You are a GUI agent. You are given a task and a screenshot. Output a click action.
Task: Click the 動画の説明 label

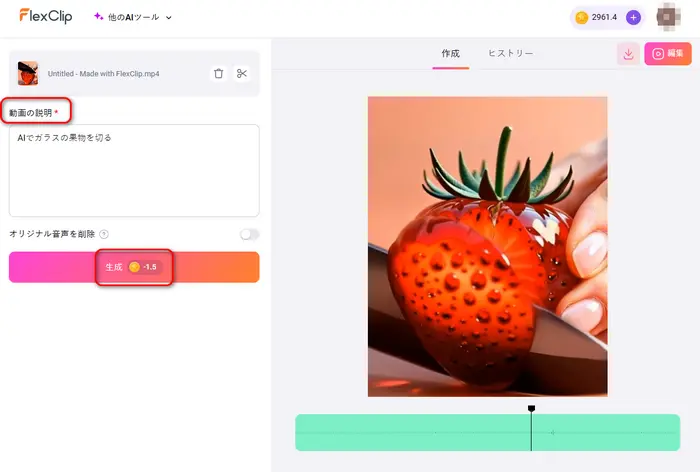[x=33, y=113]
